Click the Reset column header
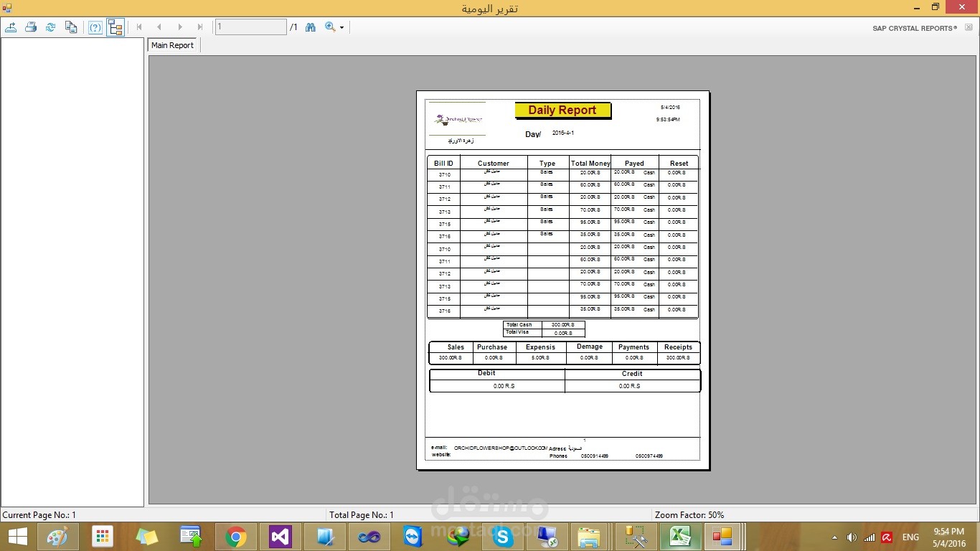980x551 pixels. pyautogui.click(x=679, y=164)
